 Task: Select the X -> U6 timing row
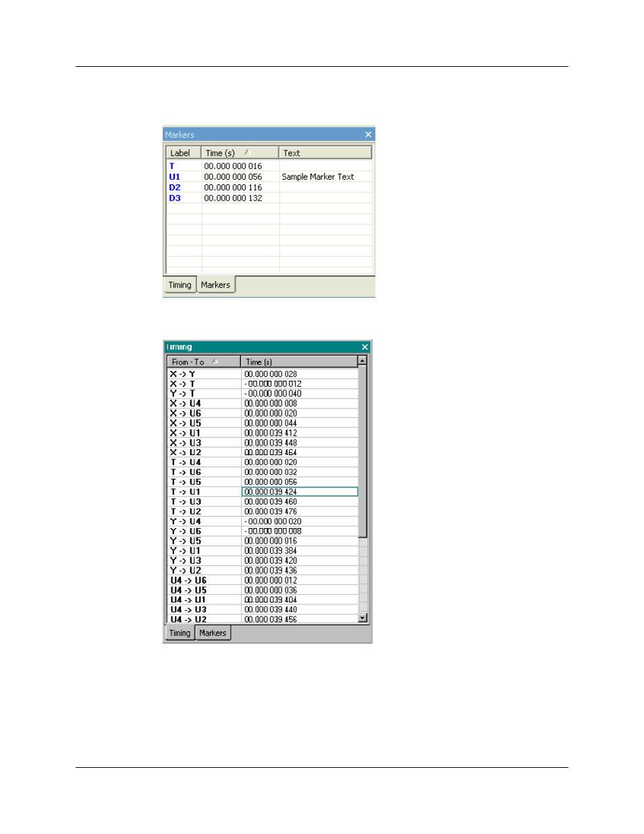tap(263, 413)
